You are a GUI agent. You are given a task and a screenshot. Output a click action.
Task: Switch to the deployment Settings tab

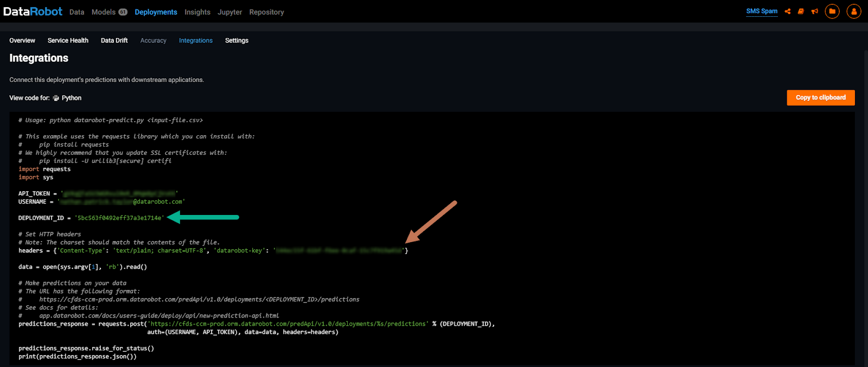click(237, 41)
